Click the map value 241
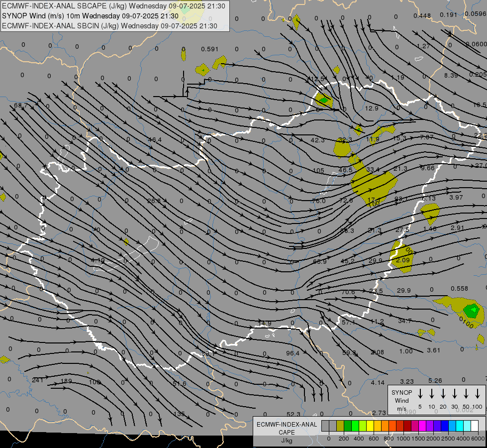Viewport: 487px width, 448px height. (38, 380)
